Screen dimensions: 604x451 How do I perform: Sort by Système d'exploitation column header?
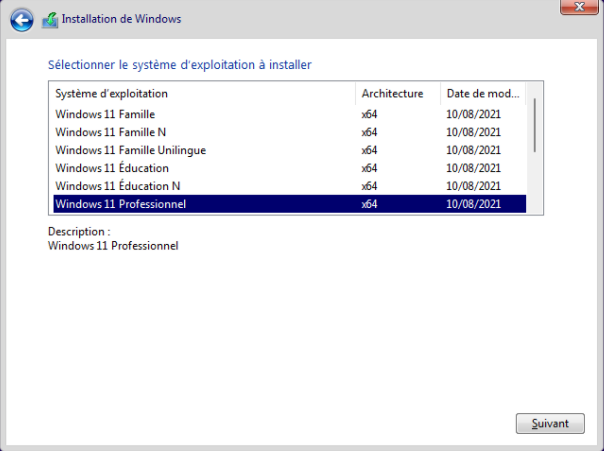pos(200,94)
